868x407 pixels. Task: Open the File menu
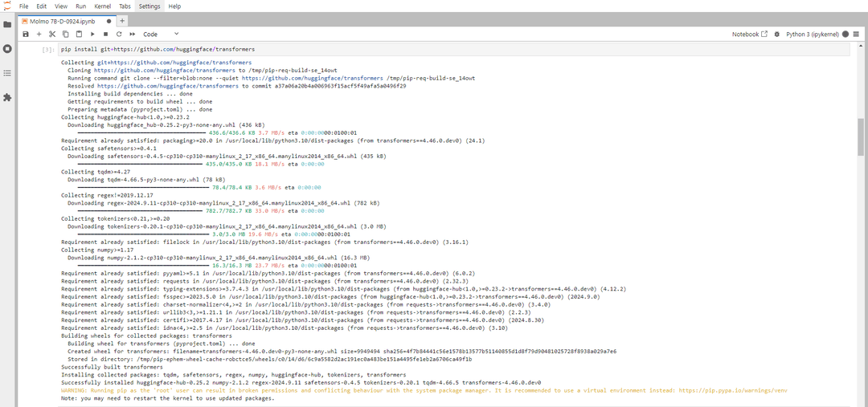24,6
